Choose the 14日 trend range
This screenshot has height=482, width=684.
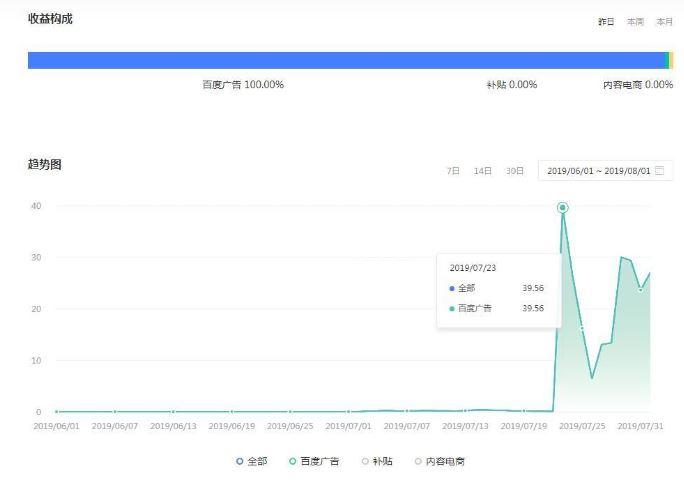click(x=483, y=171)
